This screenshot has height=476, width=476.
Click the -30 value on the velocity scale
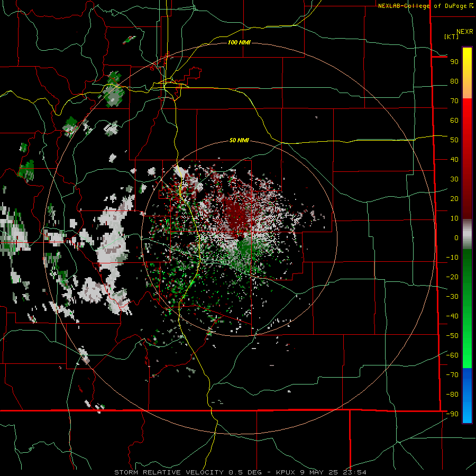pyautogui.click(x=452, y=297)
